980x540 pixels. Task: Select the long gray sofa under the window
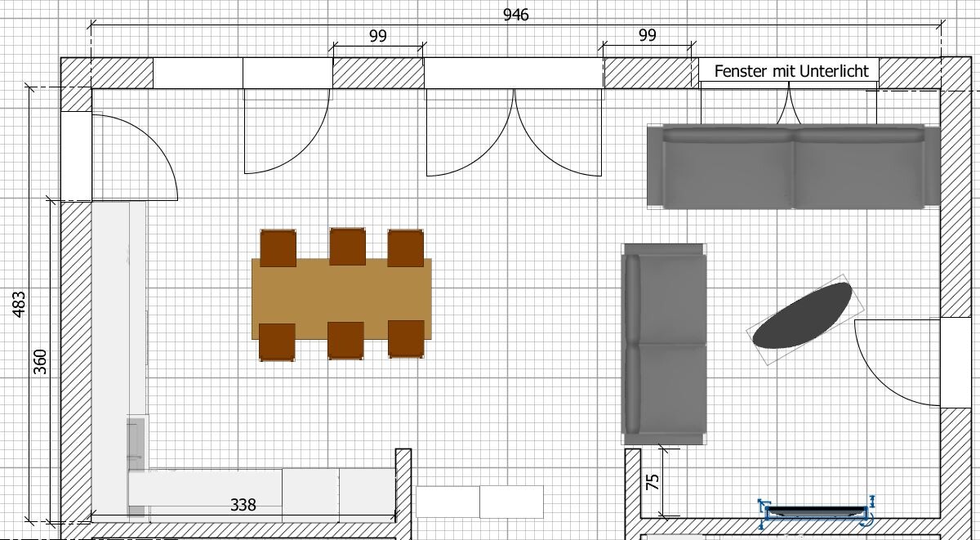pos(793,167)
